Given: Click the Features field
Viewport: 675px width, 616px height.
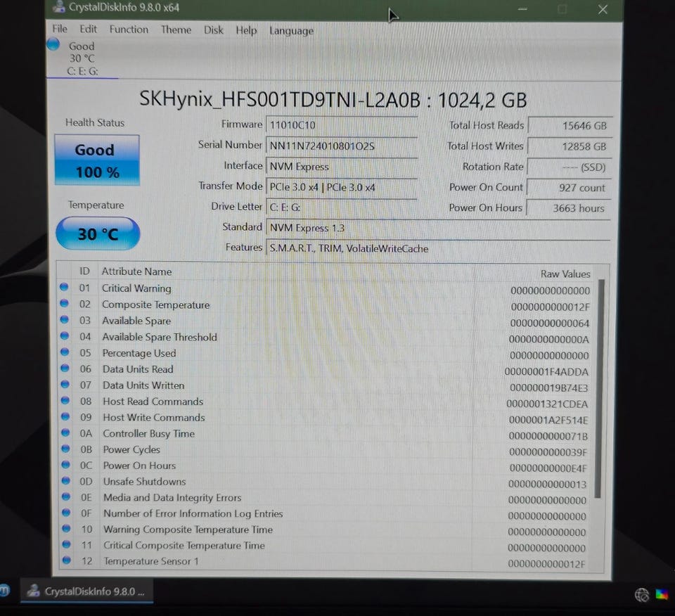Looking at the screenshot, I should pyautogui.click(x=438, y=249).
